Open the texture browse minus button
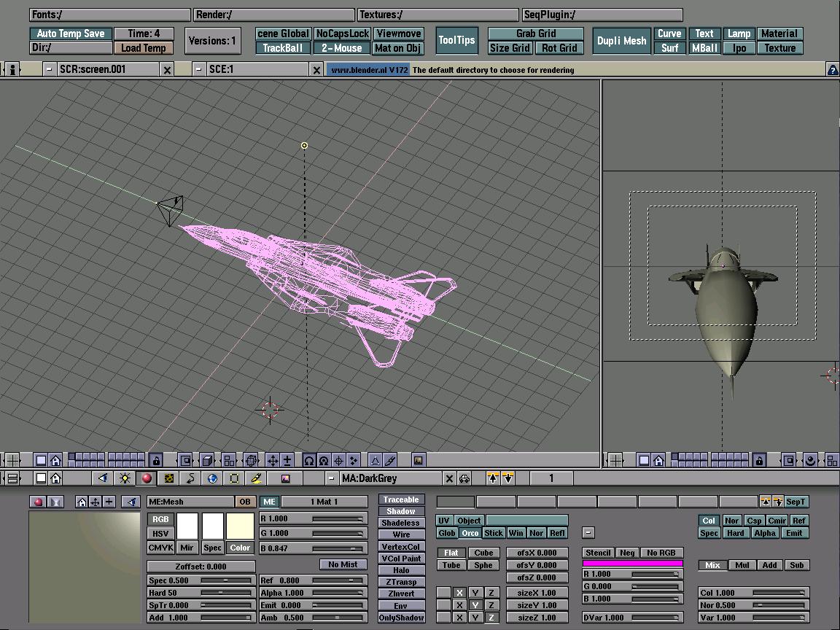This screenshot has height=630, width=840. point(588,532)
